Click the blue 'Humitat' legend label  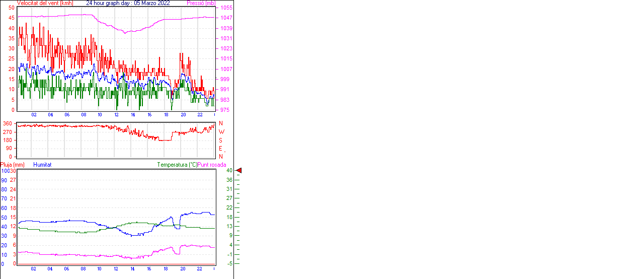coord(42,165)
